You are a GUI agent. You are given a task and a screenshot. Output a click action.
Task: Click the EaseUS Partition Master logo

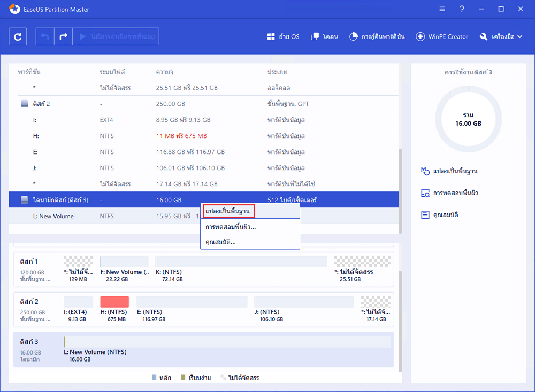coord(14,9)
